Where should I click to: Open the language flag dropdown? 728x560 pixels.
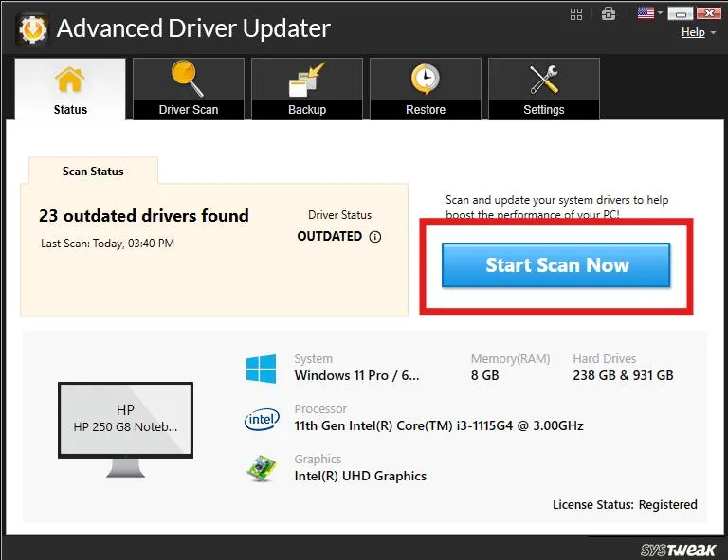point(649,13)
